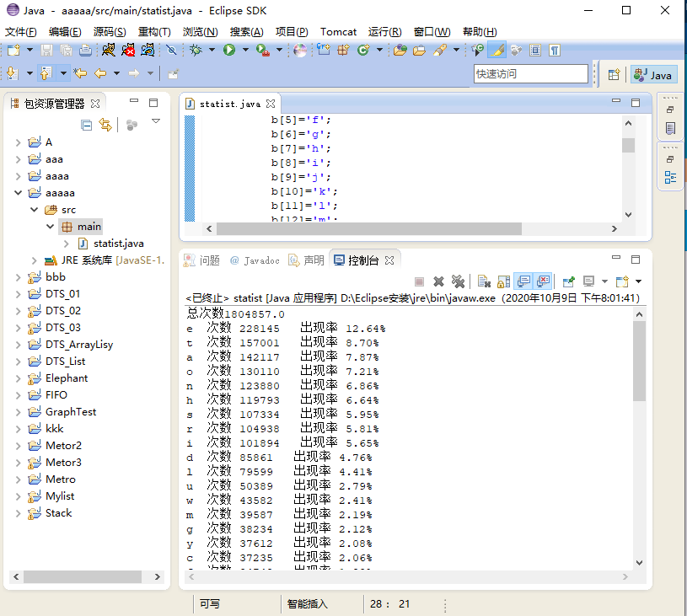Click the Debug bug icon
The image size is (687, 616).
click(x=196, y=51)
